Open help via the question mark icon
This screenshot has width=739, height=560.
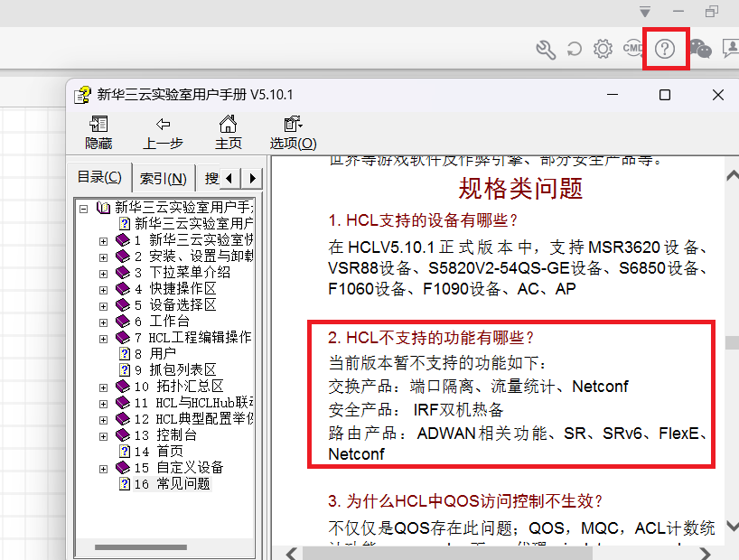tap(665, 49)
